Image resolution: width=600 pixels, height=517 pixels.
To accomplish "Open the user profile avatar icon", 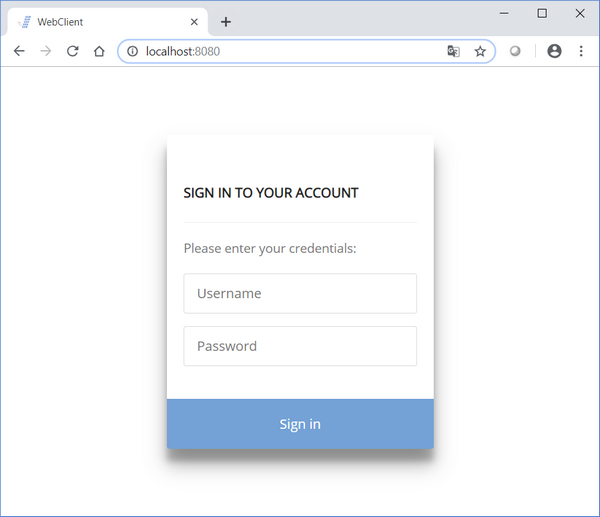I will tap(554, 51).
